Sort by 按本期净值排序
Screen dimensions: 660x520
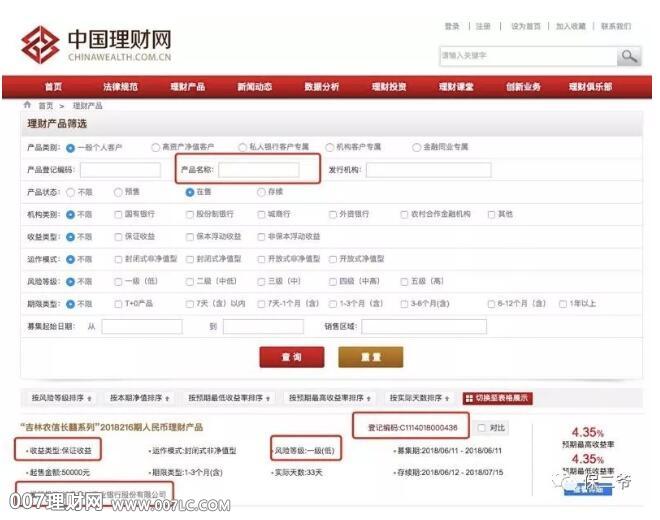(140, 398)
